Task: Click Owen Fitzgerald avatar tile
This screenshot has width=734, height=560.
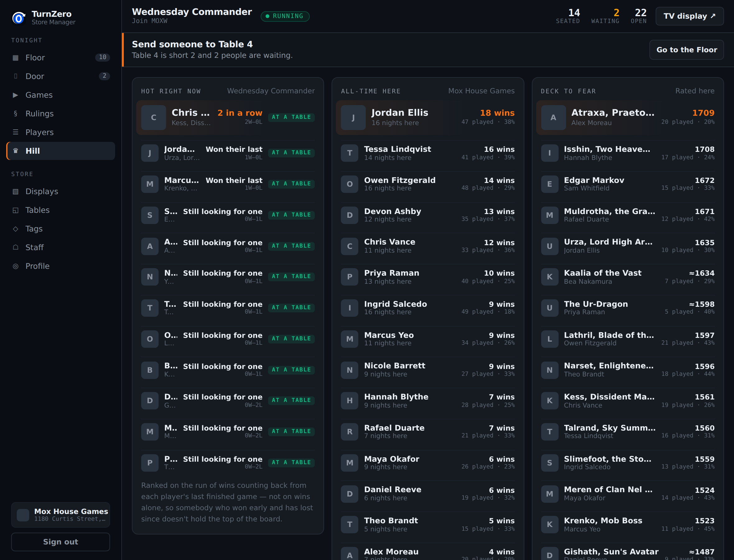Action: click(350, 184)
